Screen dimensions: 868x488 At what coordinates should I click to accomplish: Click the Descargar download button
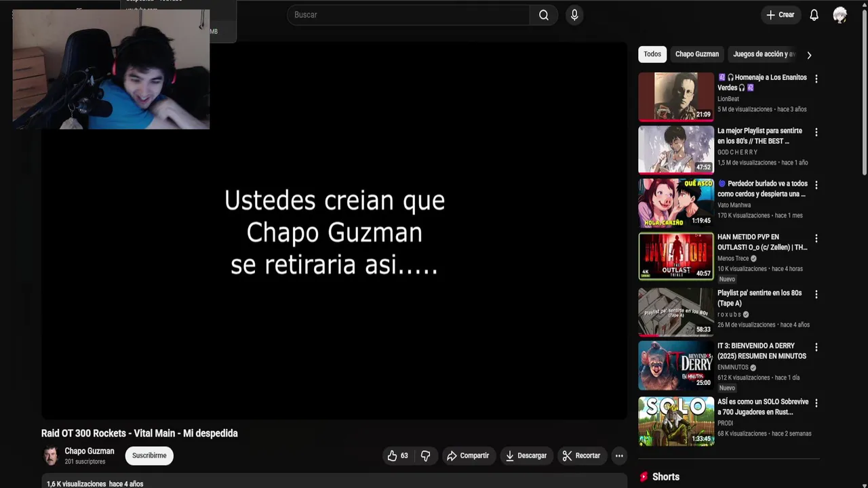pyautogui.click(x=526, y=455)
